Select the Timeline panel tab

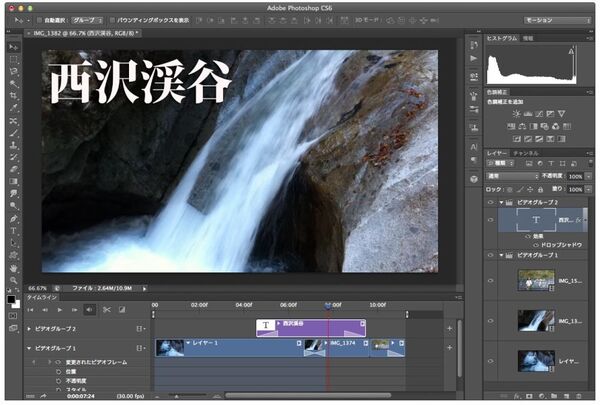(41, 297)
